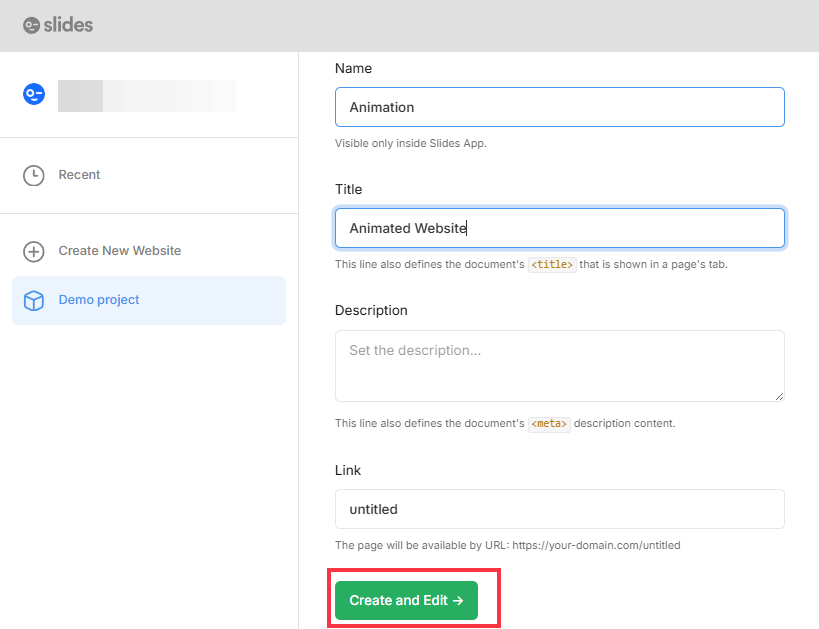Open the Recent clock icon

[33, 176]
